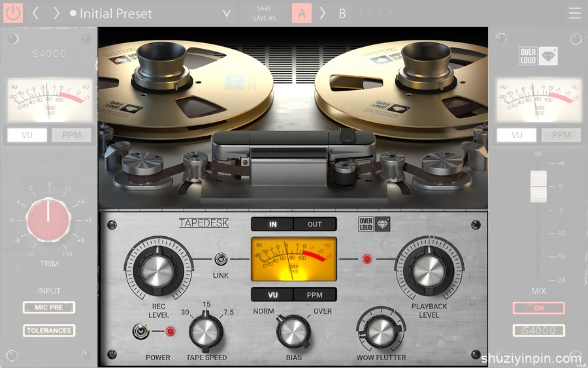Click the Overloud logo on the tape panel
This screenshot has width=588, height=368.
click(x=374, y=224)
